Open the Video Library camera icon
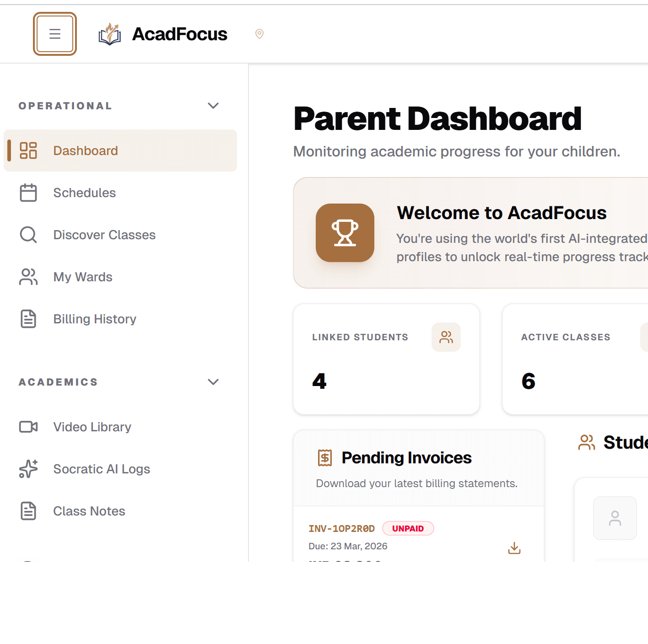The height and width of the screenshot is (644, 648). point(28,427)
